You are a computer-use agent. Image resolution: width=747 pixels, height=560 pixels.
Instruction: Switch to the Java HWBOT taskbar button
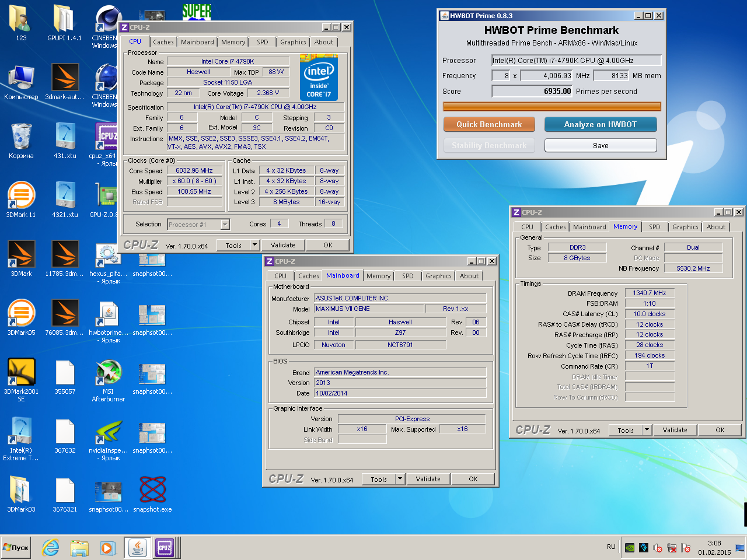(137, 548)
